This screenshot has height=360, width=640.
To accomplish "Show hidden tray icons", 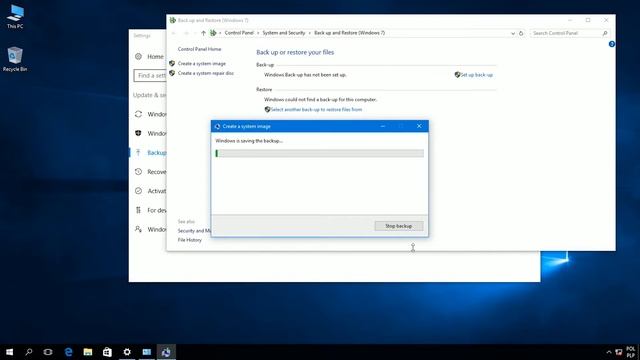I will [x=609, y=352].
